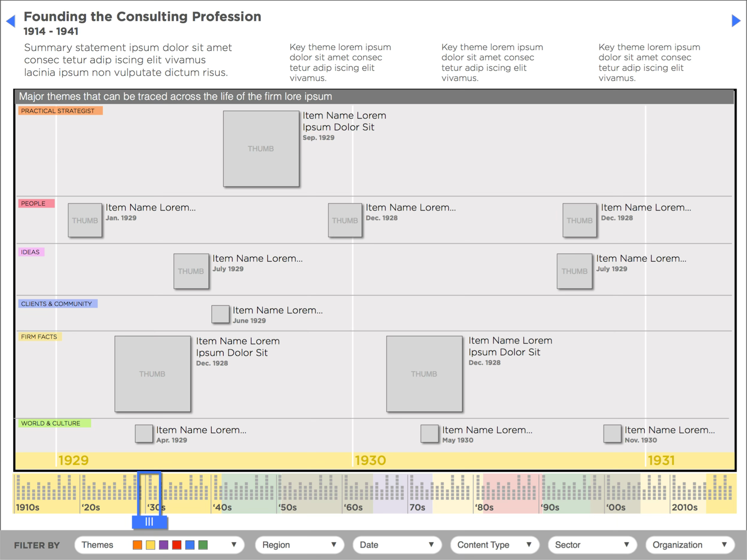Screen dimensions: 747x560
Task: Open the Sep. 1929 item thumbnail
Action: 261,149
